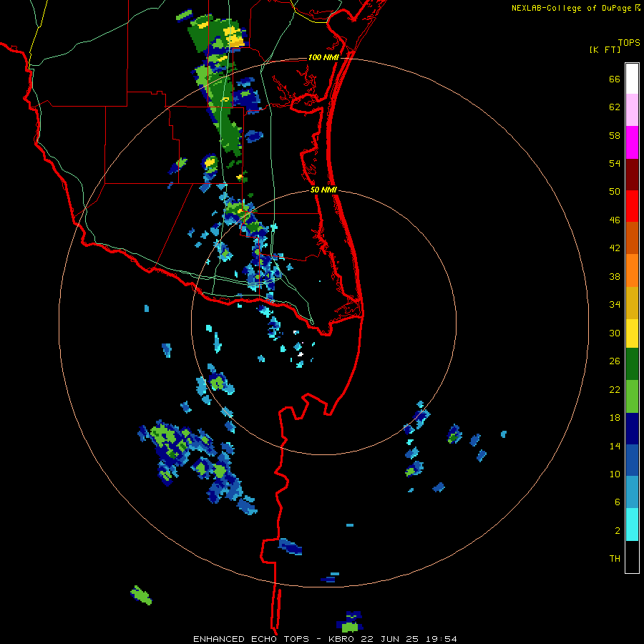Click the 66 legend value
Screen dimensions: 644x644
click(615, 79)
